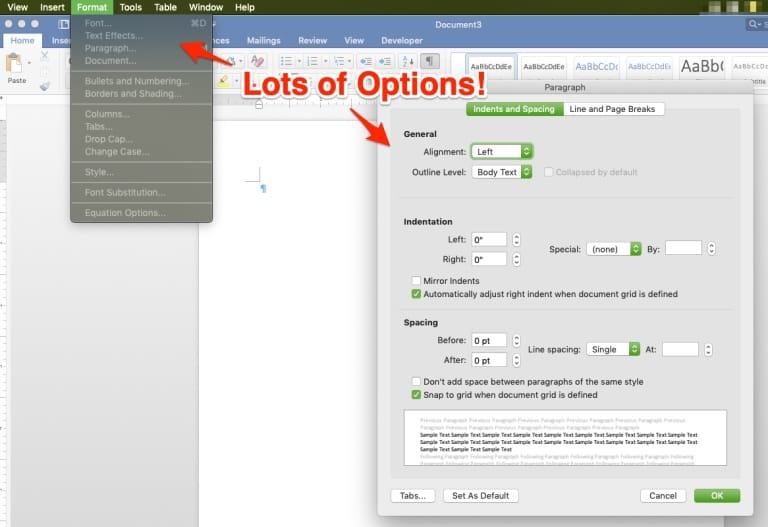The image size is (768, 527).
Task: Click the Increase Indent icon
Action: coord(385,61)
